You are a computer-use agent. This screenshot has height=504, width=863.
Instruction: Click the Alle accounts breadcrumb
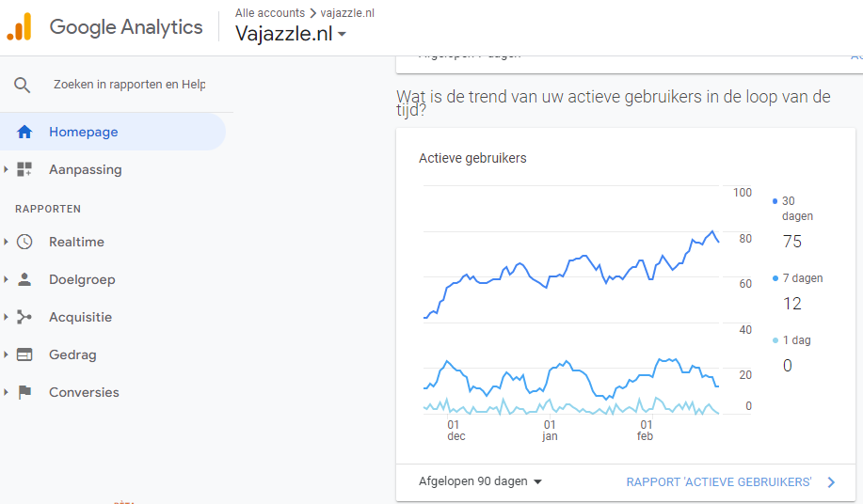(270, 12)
